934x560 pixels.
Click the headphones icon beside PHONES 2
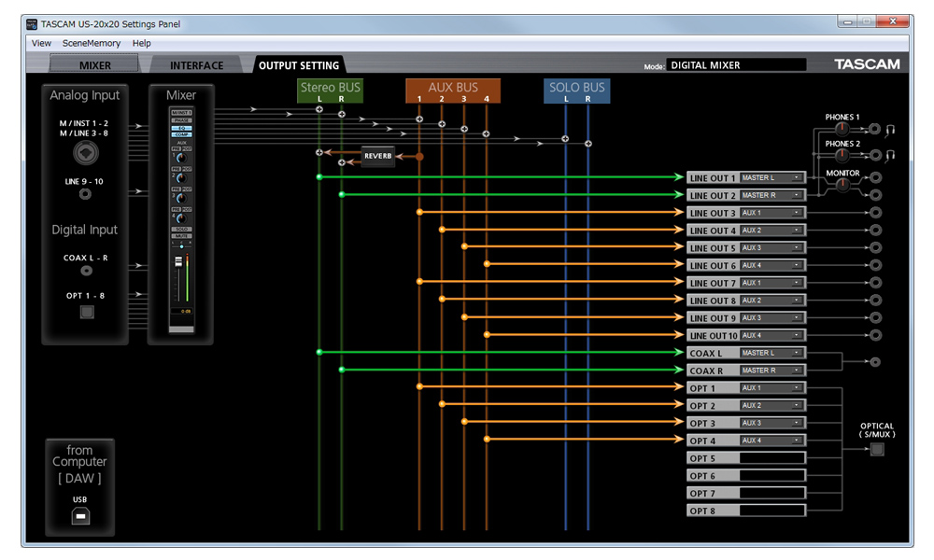tap(890, 156)
